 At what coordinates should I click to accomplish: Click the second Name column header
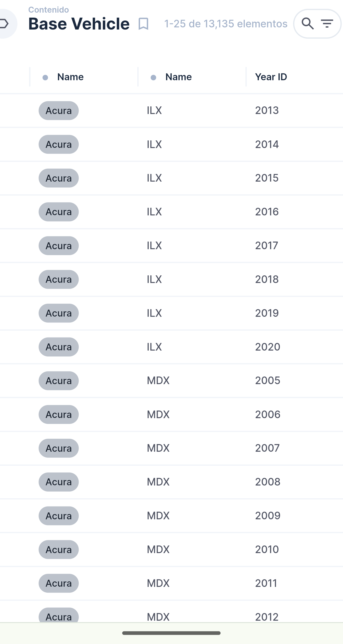[x=178, y=77]
